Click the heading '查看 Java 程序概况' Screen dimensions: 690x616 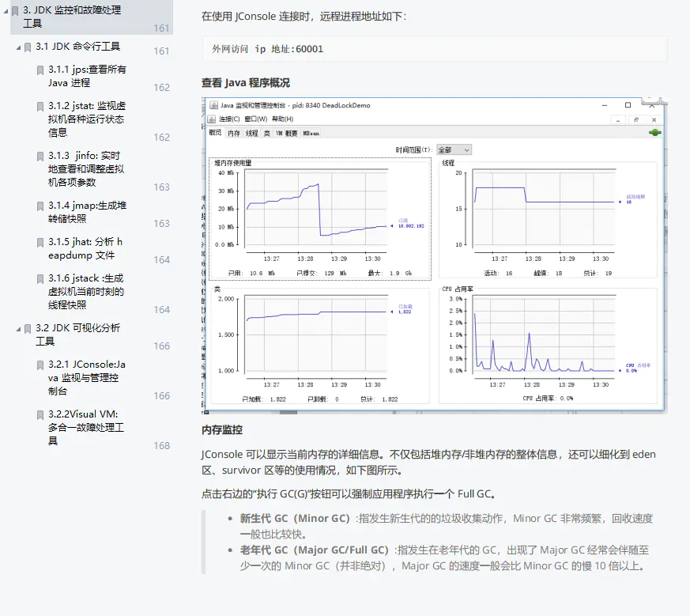coord(246,83)
